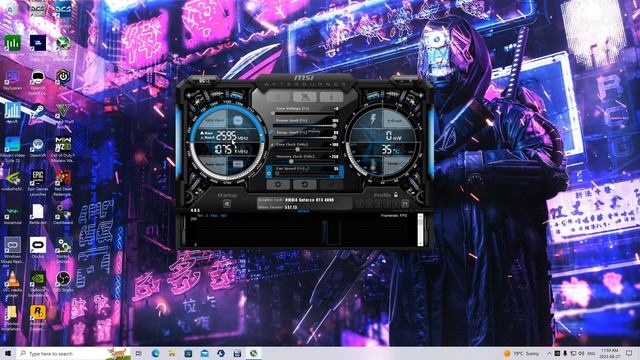Open the taskbar clock and date
Image resolution: width=640 pixels, height=360 pixels.
(x=610, y=353)
